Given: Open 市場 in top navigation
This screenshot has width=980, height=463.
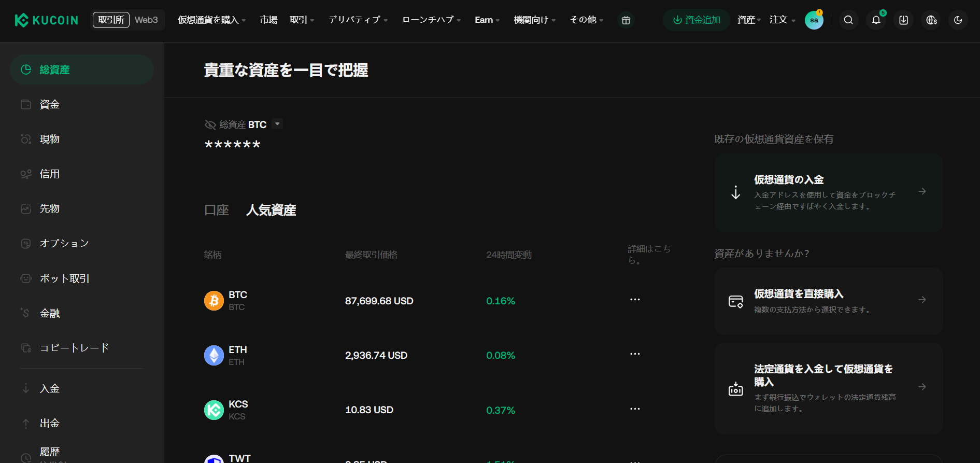Looking at the screenshot, I should click(268, 20).
